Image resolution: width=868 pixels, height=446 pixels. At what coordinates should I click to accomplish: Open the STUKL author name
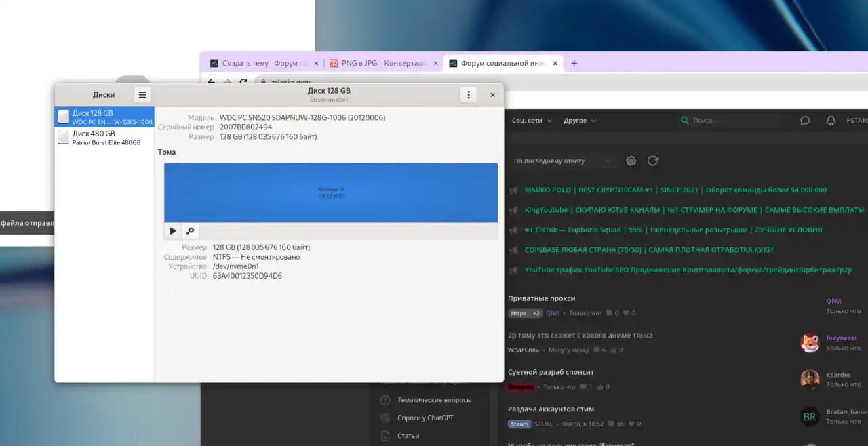pyautogui.click(x=544, y=424)
